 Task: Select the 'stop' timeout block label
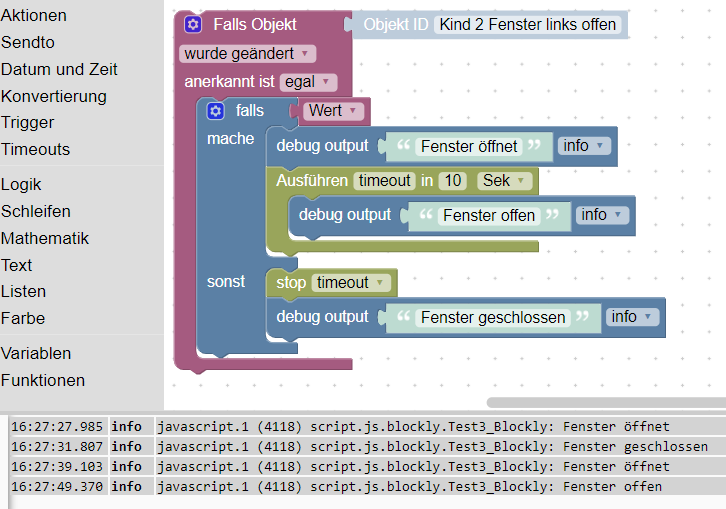tap(291, 283)
